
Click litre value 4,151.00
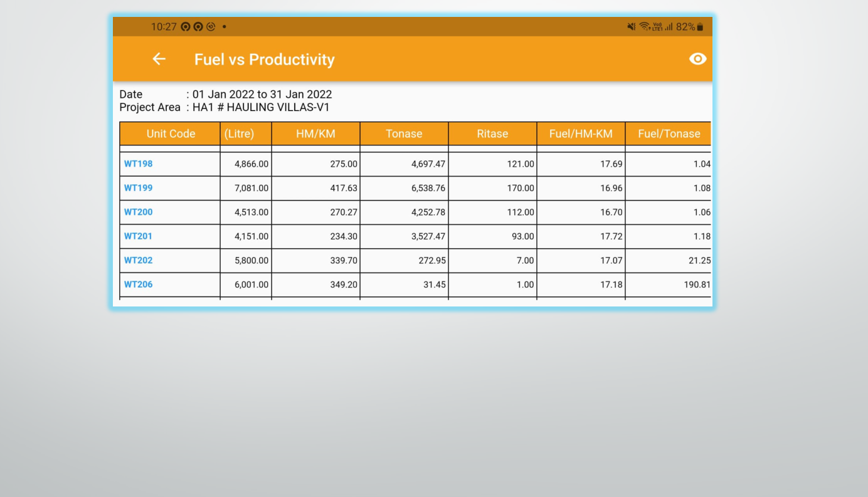251,236
